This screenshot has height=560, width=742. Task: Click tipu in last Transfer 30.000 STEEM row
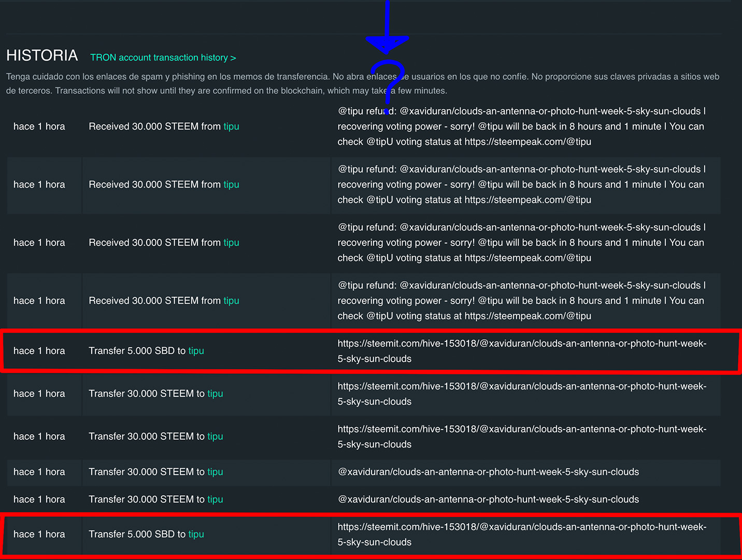click(215, 499)
